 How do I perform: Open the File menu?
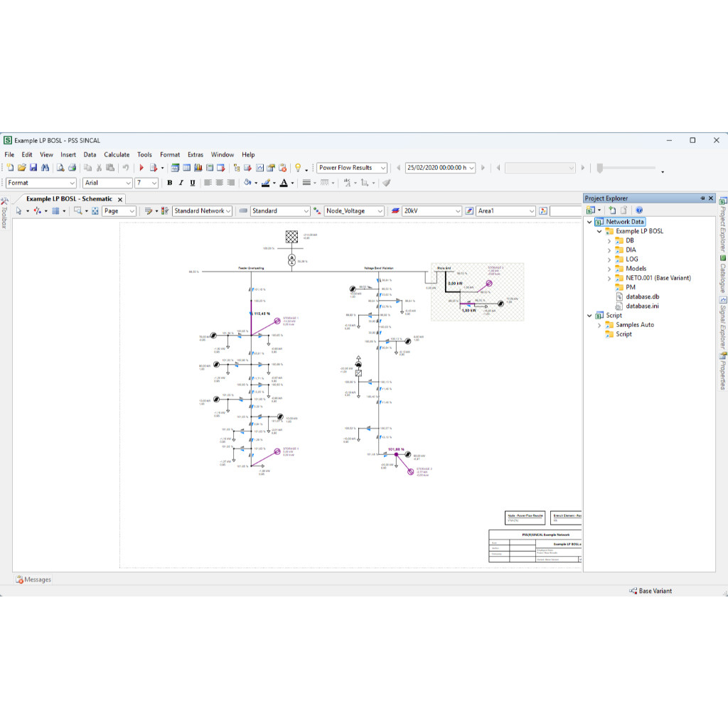[x=9, y=154]
